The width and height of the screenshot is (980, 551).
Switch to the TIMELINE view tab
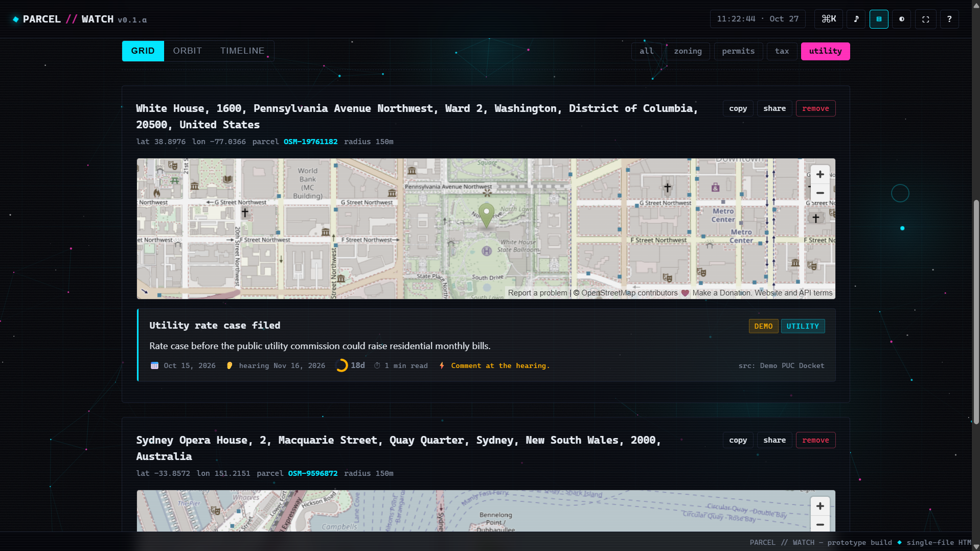tap(242, 51)
